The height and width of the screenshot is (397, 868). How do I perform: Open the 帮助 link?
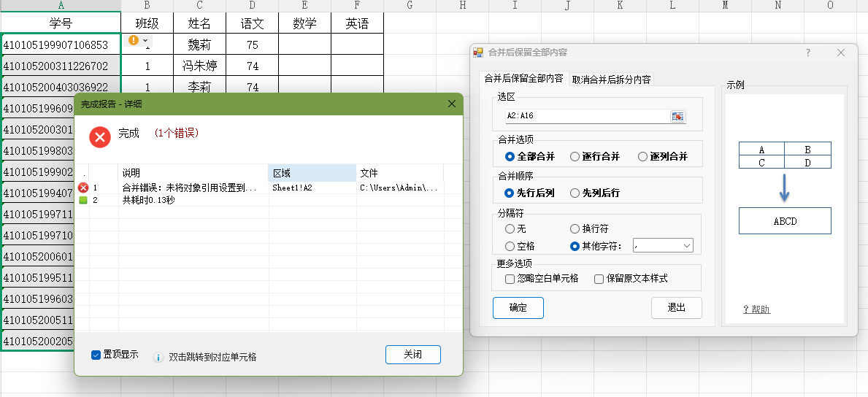click(756, 309)
